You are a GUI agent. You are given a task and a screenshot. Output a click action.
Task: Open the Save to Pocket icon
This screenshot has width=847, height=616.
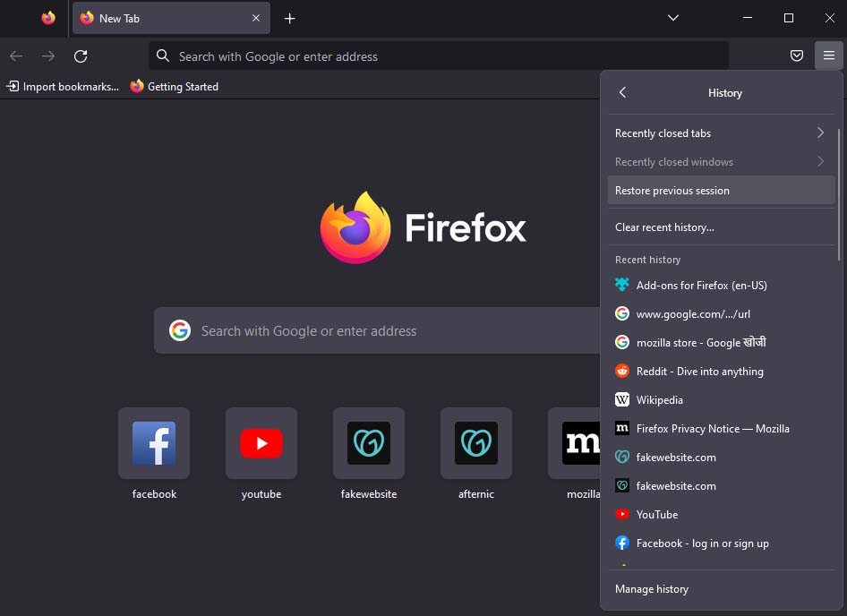click(797, 56)
